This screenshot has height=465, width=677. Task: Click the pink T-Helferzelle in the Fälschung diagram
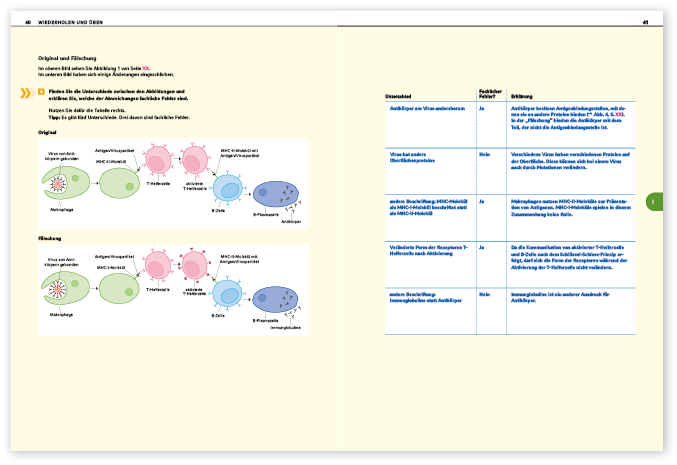point(158,267)
